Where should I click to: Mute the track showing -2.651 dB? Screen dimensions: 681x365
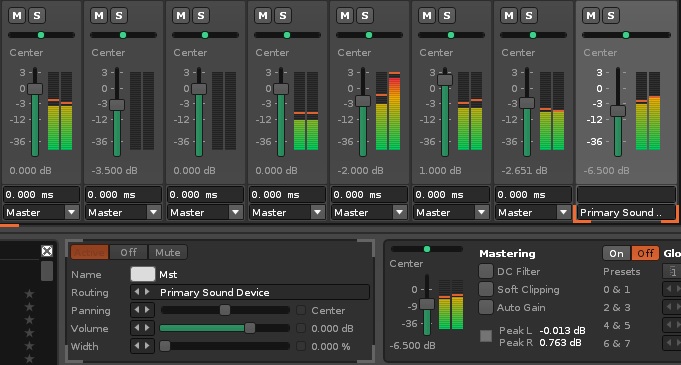coord(509,16)
